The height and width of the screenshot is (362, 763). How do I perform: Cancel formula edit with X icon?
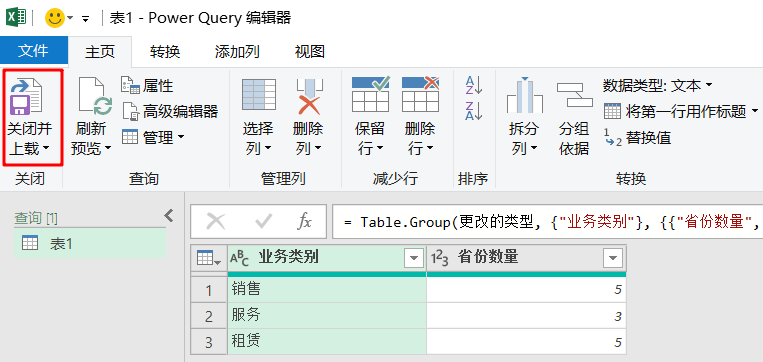[x=216, y=221]
